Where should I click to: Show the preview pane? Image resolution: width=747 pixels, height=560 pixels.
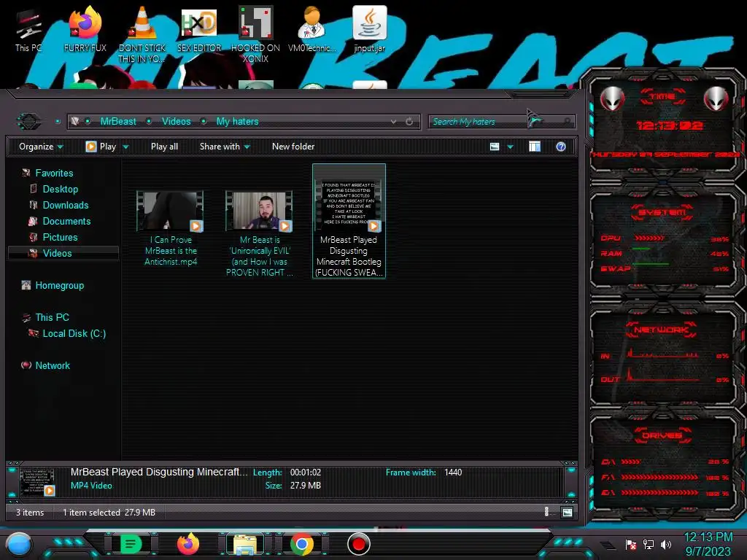[x=535, y=146]
